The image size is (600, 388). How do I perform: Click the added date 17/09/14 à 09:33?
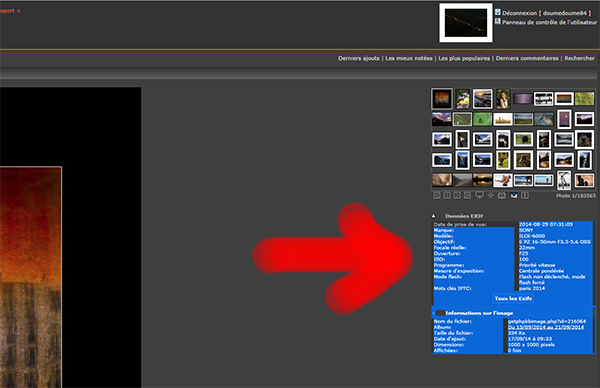[530, 339]
